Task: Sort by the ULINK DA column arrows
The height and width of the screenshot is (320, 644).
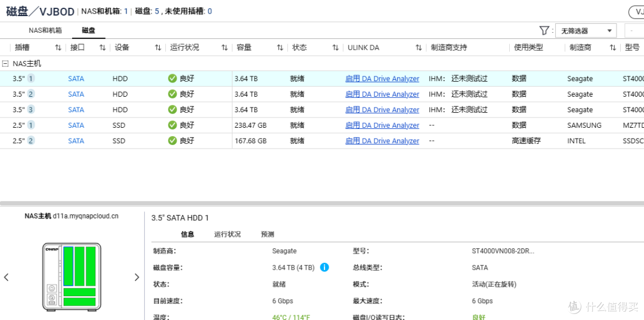Action: coord(419,48)
